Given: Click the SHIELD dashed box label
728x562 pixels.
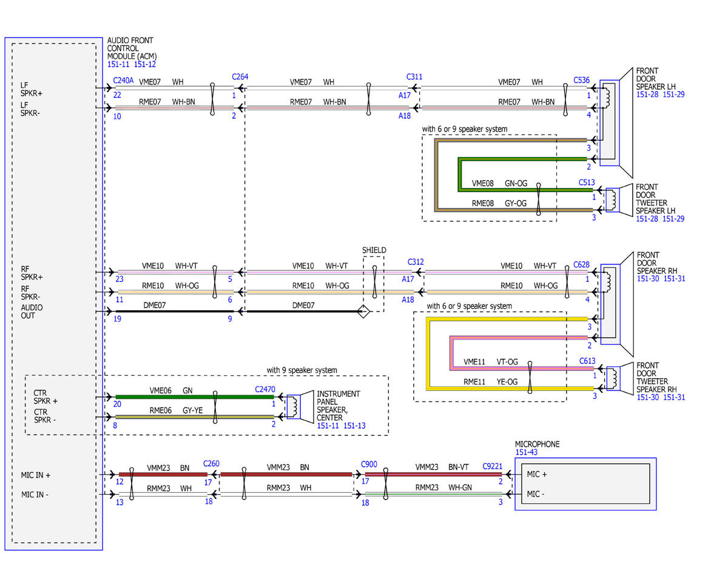Looking at the screenshot, I should tap(374, 250).
